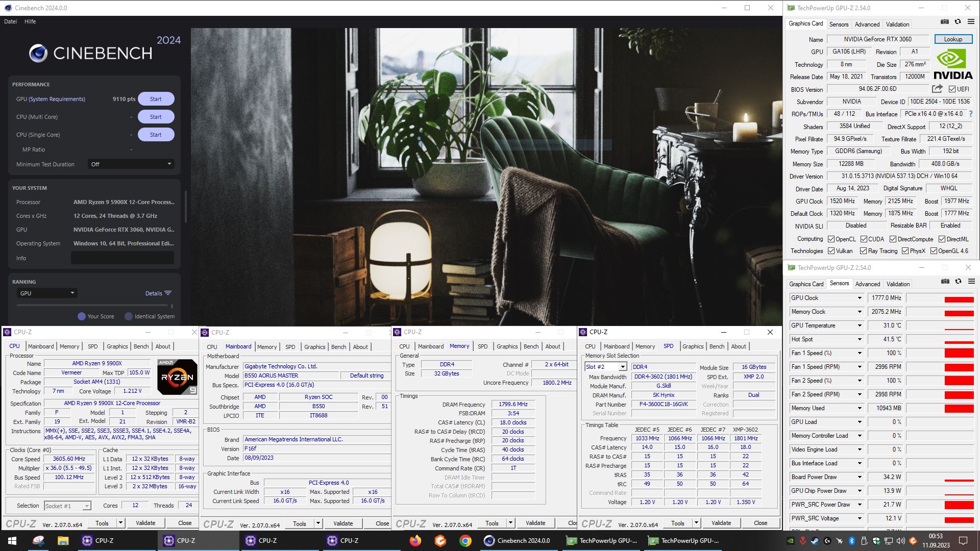
Task: Toggle the DirectCompute checkbox
Action: click(893, 239)
